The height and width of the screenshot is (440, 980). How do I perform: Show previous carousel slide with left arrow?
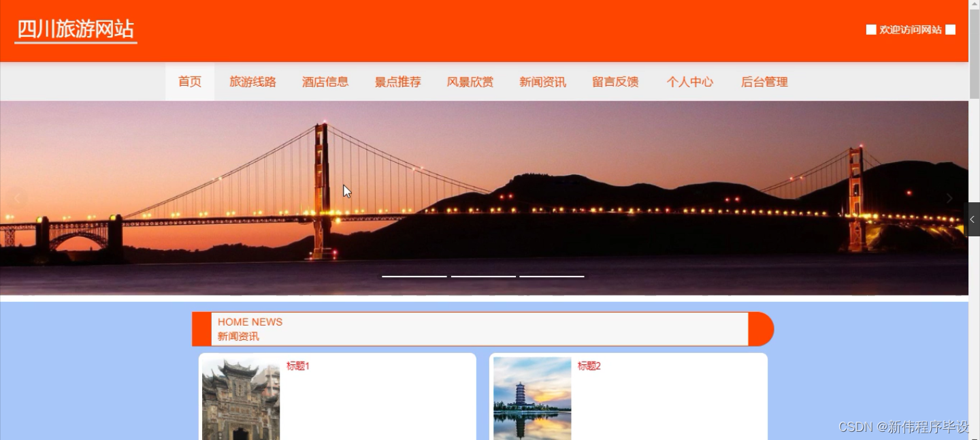click(18, 198)
